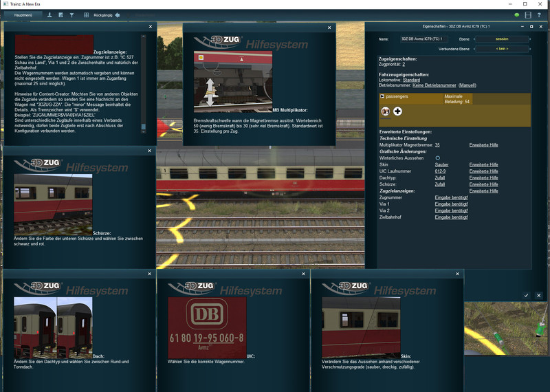
Task: Click the grid layout toolbar icon
Action: point(86,14)
